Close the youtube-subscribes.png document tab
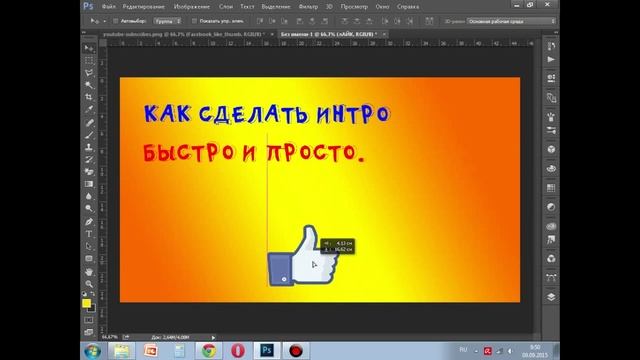 (272, 34)
